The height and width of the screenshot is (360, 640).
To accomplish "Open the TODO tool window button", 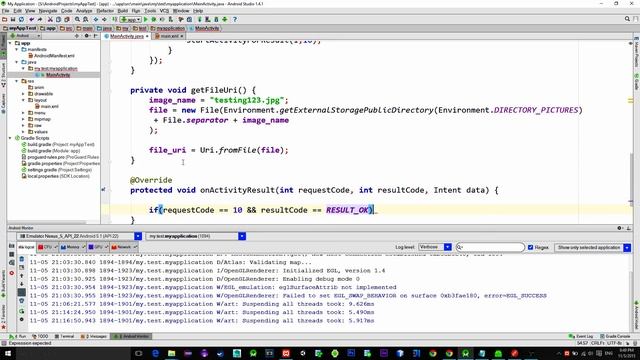I will click(x=40, y=336).
